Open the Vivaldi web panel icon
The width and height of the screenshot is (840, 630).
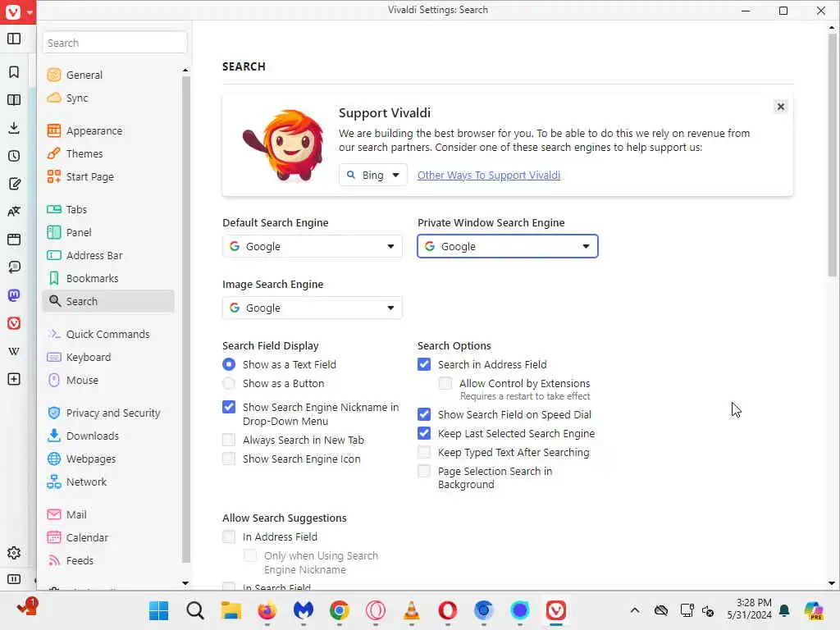(14, 323)
